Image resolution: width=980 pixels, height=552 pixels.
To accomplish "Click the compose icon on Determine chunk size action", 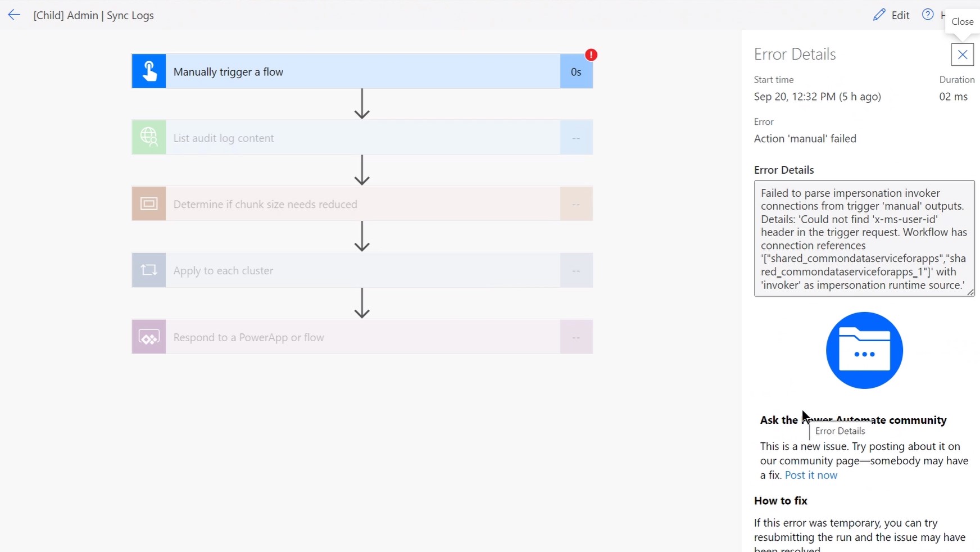I will pos(148,203).
